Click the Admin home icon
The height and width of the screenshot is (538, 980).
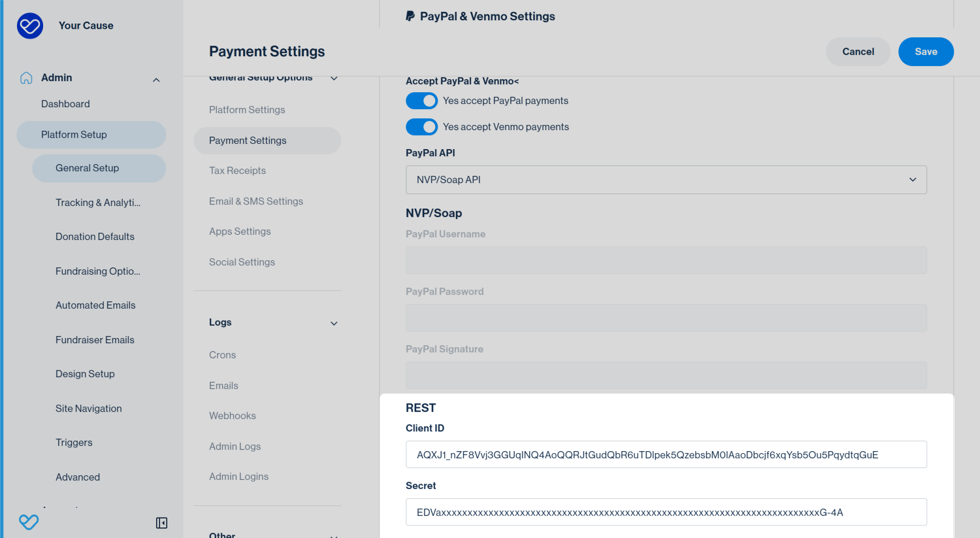tap(26, 78)
